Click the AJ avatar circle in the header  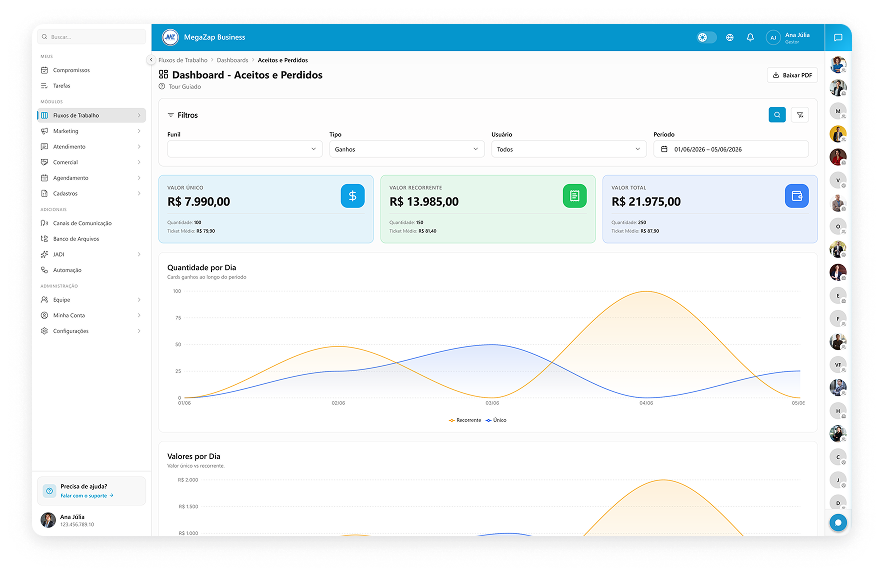tap(773, 37)
